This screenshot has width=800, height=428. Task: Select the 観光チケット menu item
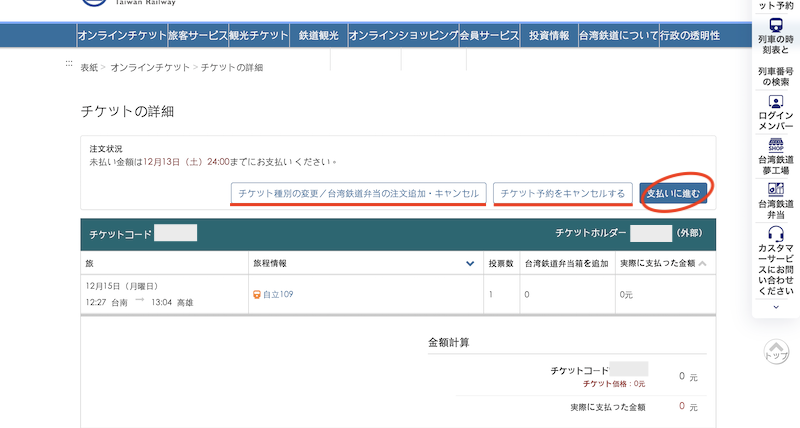[x=257, y=36]
